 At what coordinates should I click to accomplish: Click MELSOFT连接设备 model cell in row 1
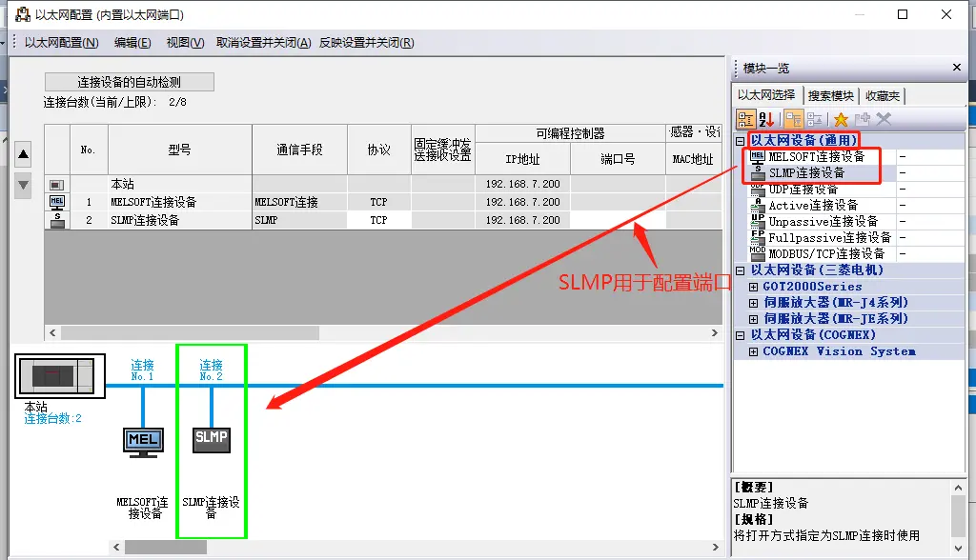[x=180, y=202]
